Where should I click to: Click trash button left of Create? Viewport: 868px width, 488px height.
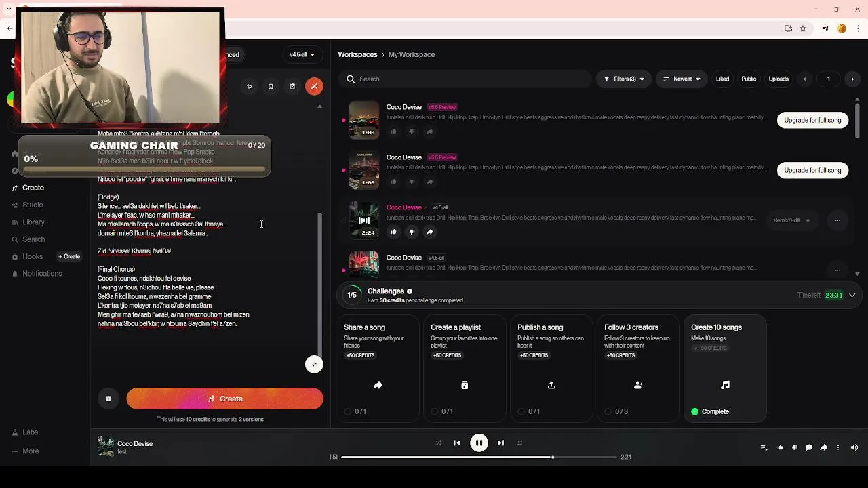(x=108, y=399)
